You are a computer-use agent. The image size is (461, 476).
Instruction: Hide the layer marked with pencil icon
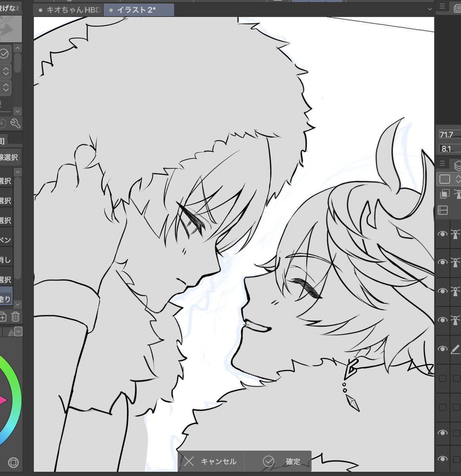(x=442, y=349)
